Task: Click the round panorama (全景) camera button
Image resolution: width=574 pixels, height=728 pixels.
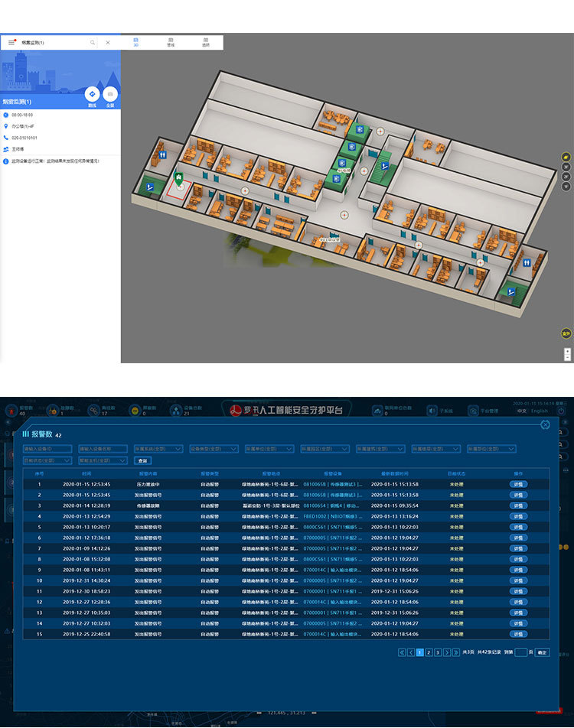Action: point(110,94)
